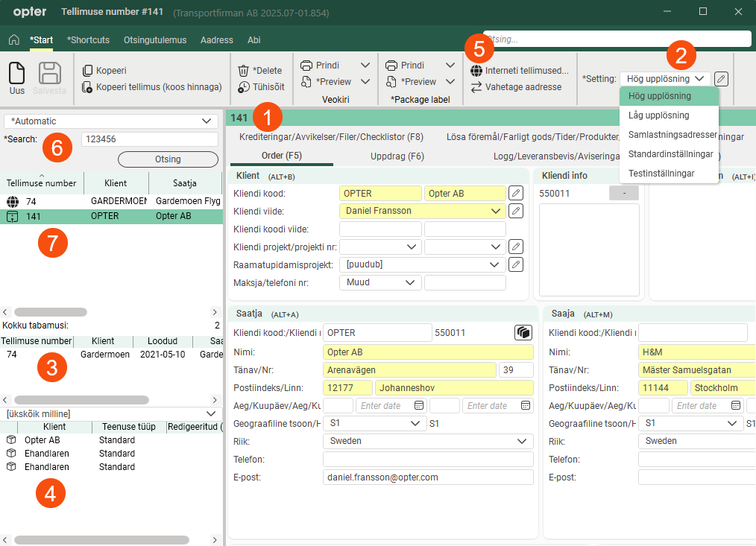Click the *Delete trash icon
Viewport: 756px width, 546px height.
(x=243, y=71)
